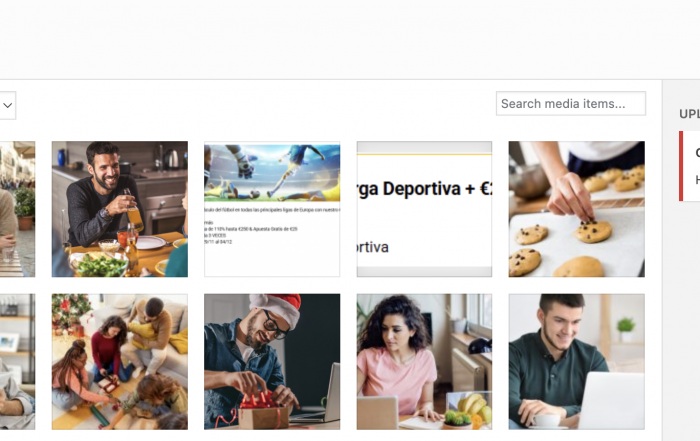Select the partially visible shelf thumbnail at left
This screenshot has width=700, height=441.
pyautogui.click(x=17, y=362)
